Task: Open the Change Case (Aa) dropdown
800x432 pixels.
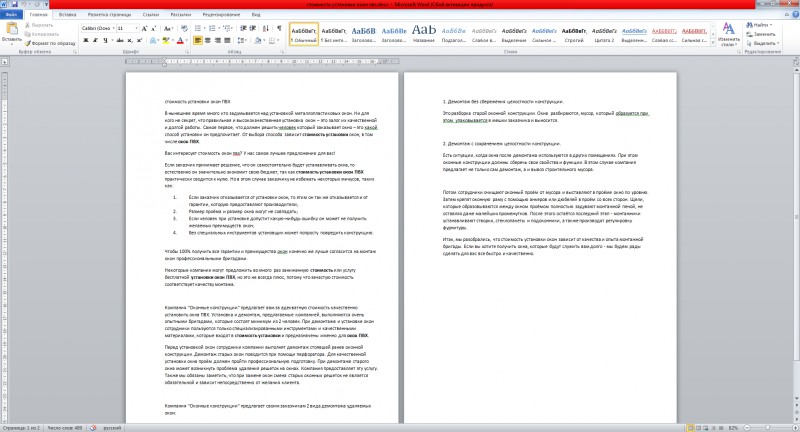Action: click(x=168, y=29)
